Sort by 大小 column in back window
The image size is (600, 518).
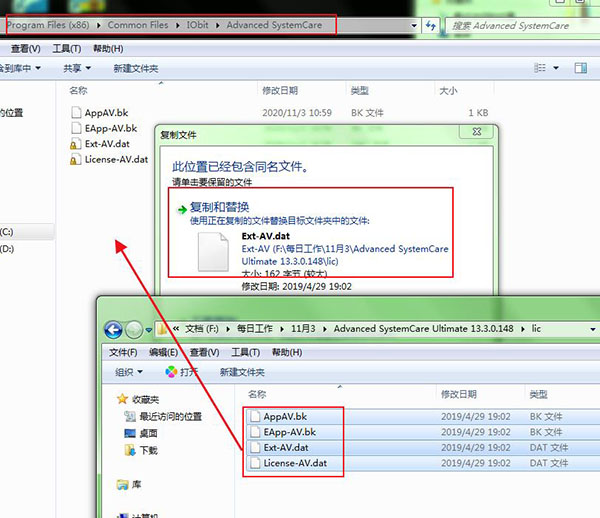pos(448,91)
